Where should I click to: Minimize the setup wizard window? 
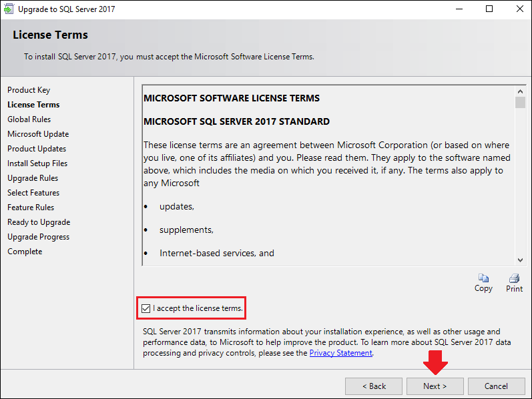(459, 9)
